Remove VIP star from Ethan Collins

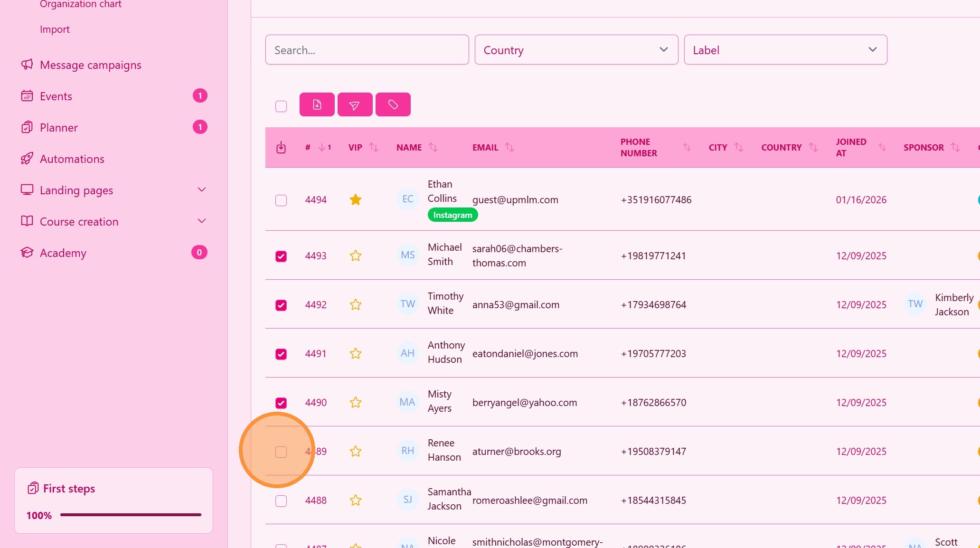coord(355,200)
